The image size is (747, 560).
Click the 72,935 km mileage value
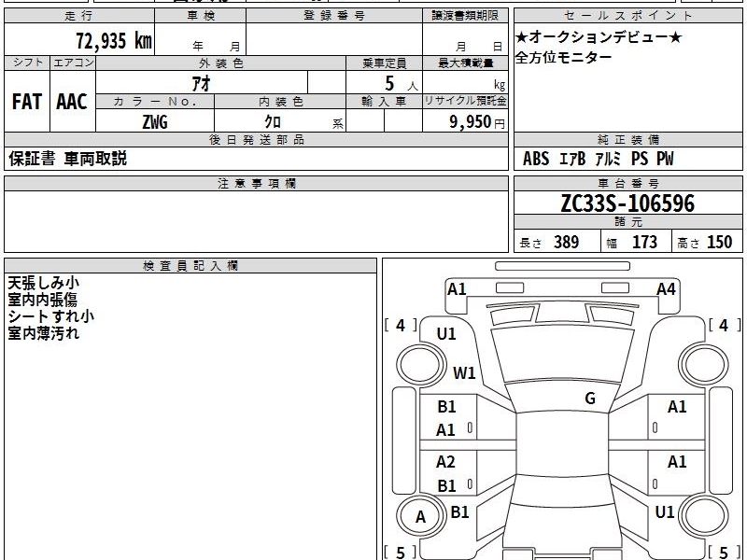(x=114, y=40)
